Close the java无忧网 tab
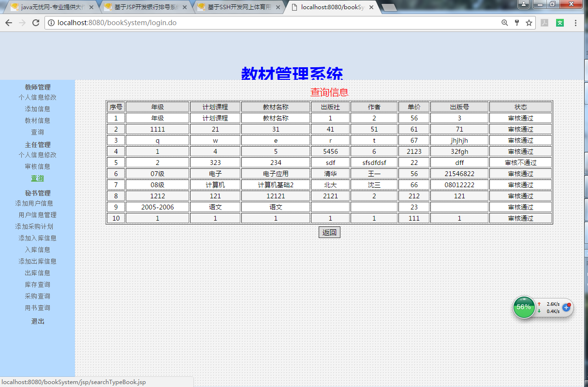The image size is (588, 387). [91, 7]
